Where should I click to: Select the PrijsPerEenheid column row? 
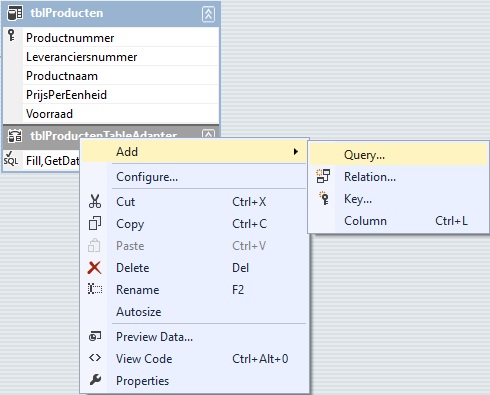[x=111, y=94]
